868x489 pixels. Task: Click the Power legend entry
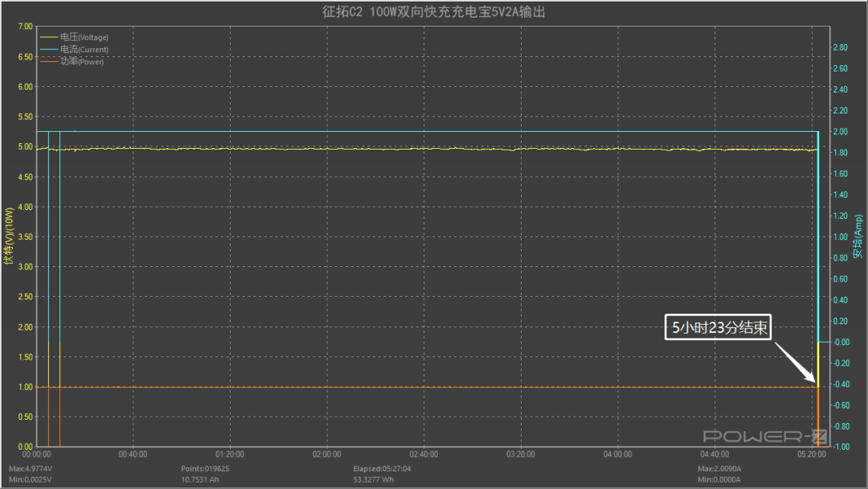72,61
